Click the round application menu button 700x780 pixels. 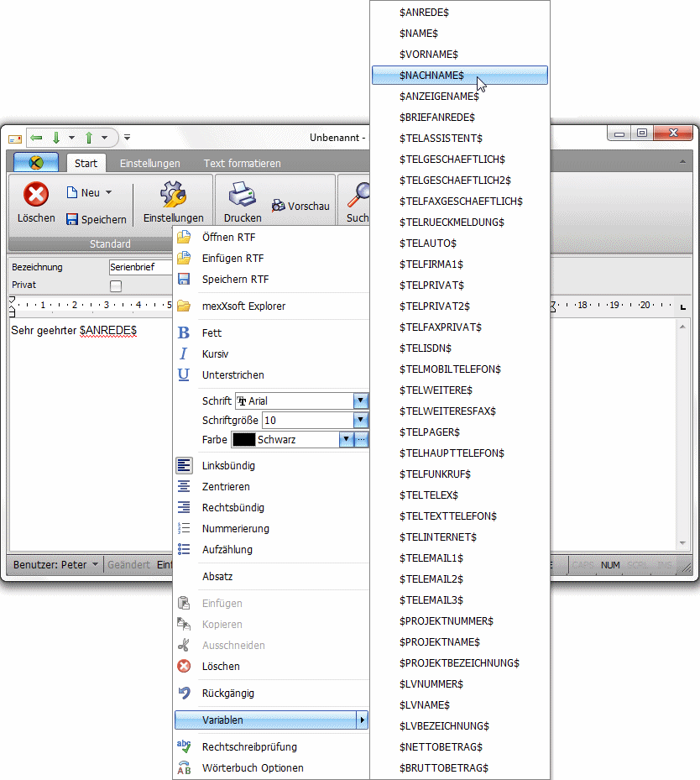(x=36, y=162)
